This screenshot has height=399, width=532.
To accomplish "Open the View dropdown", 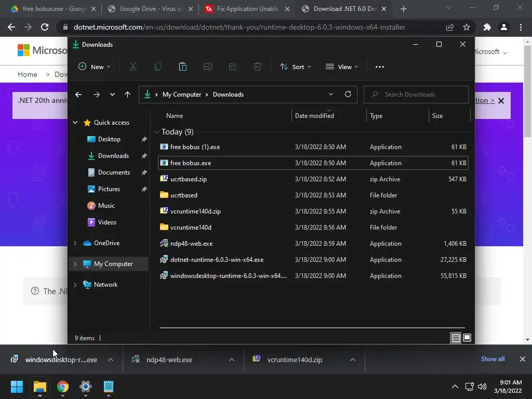I will pyautogui.click(x=342, y=67).
